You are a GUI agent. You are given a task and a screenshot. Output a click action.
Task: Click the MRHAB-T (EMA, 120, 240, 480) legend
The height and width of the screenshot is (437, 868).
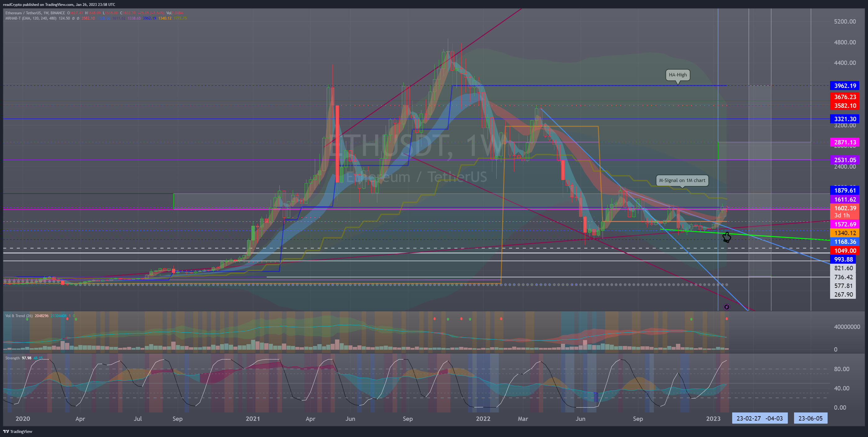31,18
